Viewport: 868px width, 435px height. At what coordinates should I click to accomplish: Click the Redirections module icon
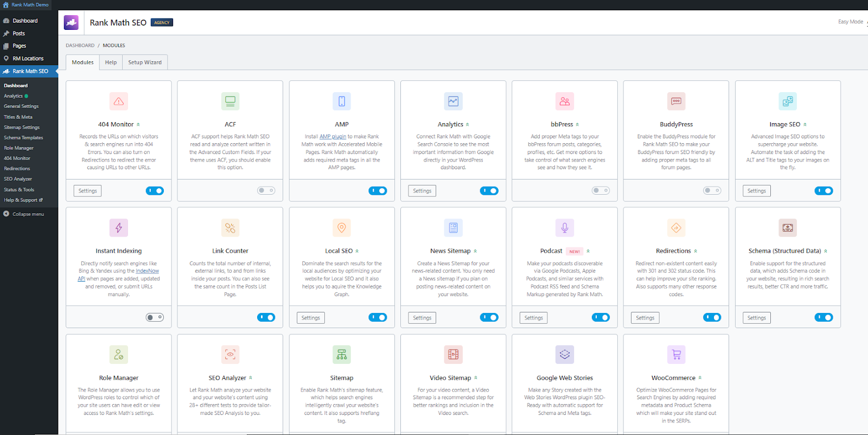(676, 228)
